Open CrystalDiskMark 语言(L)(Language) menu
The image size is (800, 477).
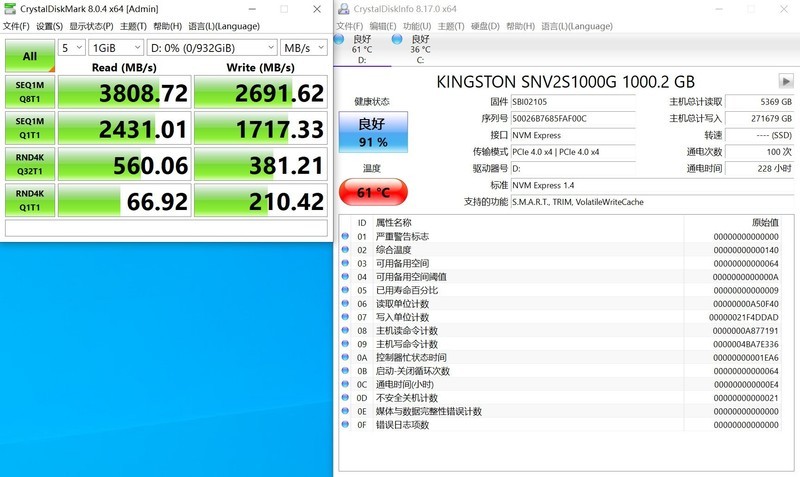(x=224, y=26)
